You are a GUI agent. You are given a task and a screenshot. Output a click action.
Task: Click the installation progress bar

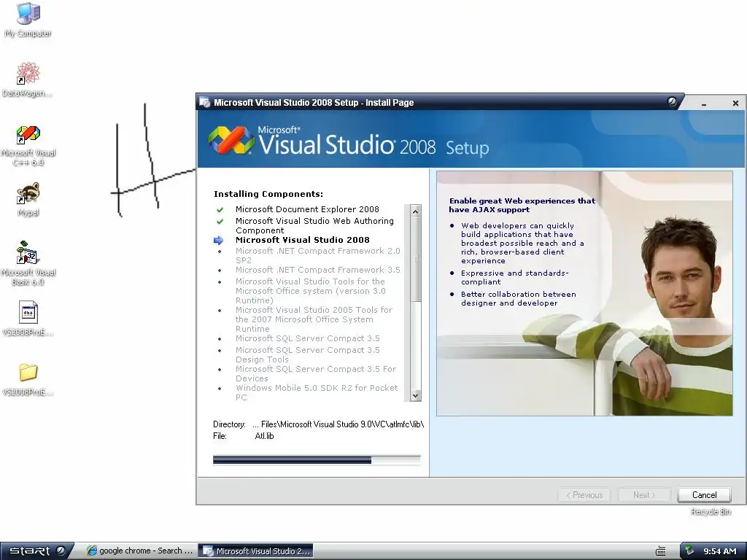317,460
